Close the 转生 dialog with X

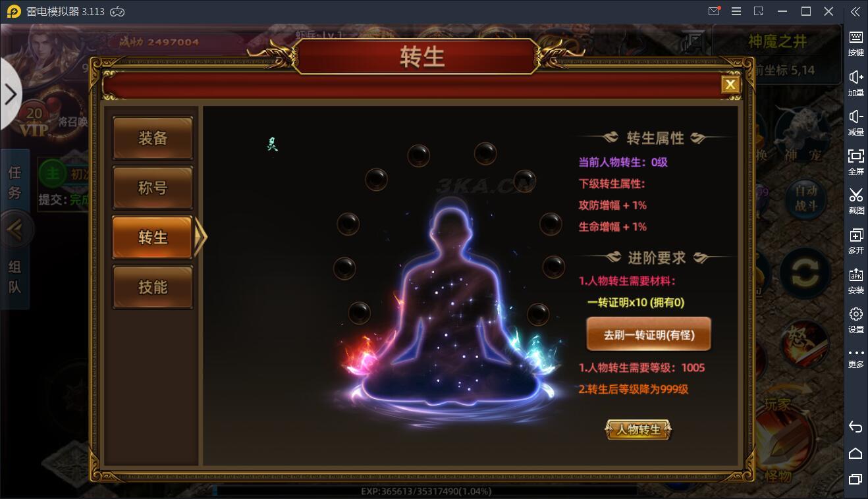pyautogui.click(x=730, y=84)
